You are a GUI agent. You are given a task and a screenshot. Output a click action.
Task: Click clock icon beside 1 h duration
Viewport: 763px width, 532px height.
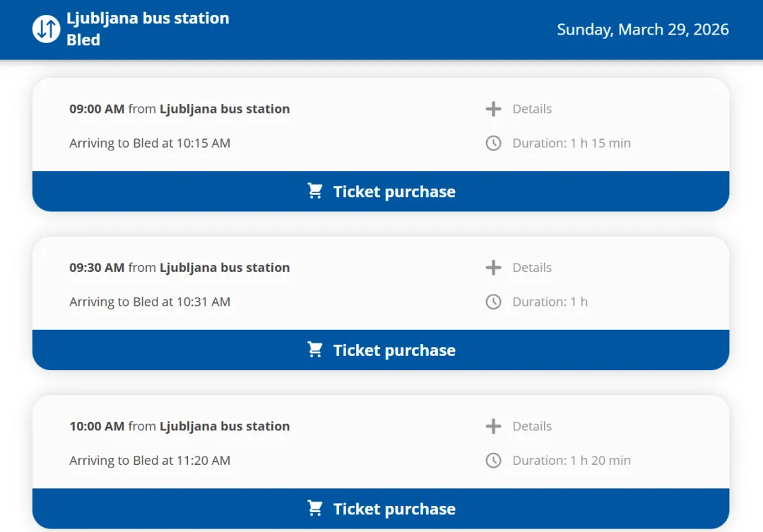click(x=493, y=302)
